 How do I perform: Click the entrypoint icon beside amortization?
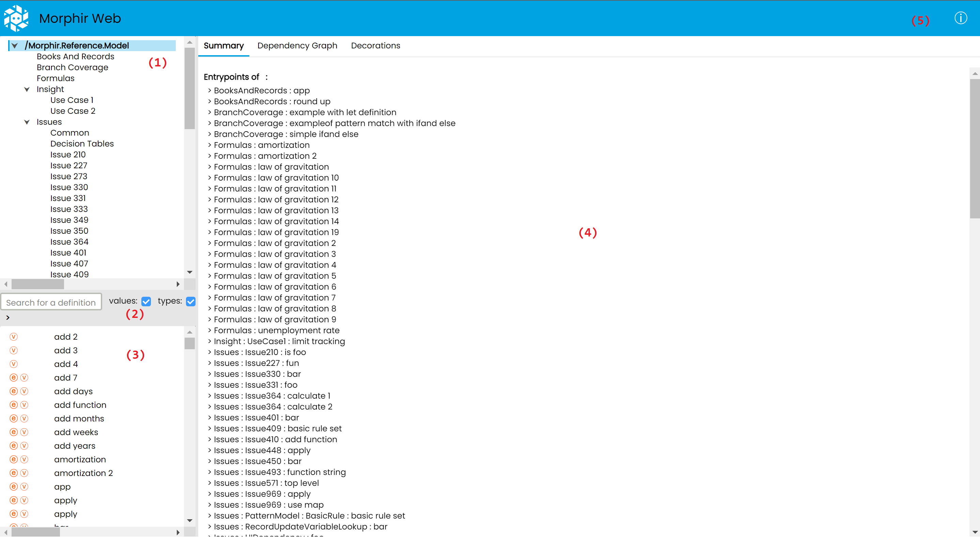click(14, 459)
